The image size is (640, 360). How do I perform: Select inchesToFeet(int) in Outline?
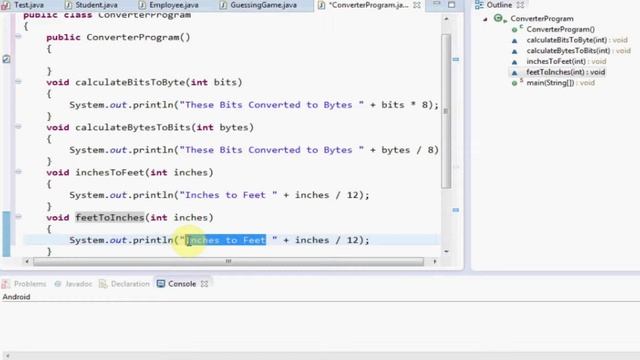click(x=566, y=61)
